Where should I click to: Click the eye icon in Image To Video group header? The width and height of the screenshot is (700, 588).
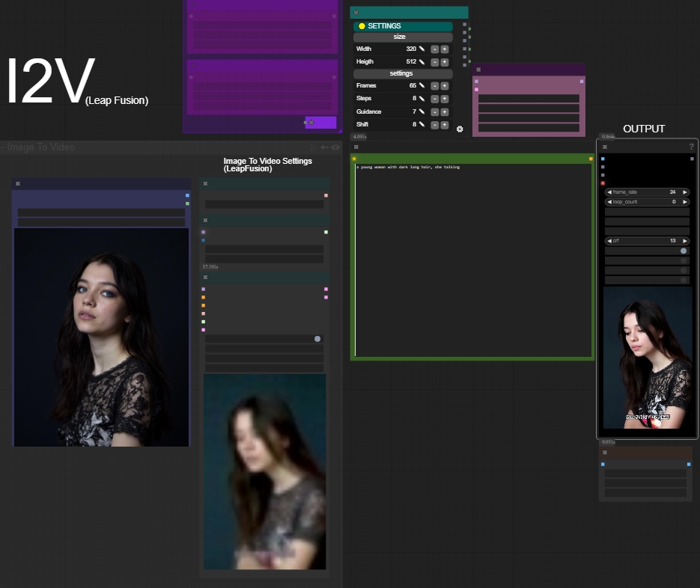[x=335, y=147]
